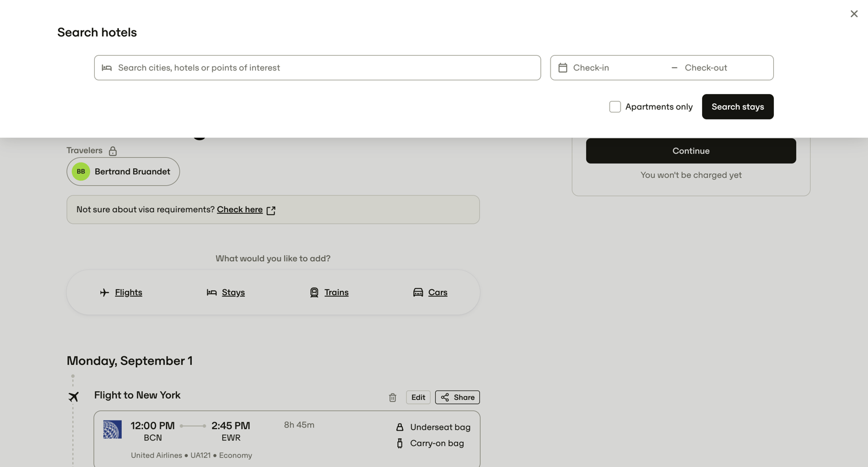
Task: Select traveler Bertrand Bruandet chip
Action: coord(123,172)
